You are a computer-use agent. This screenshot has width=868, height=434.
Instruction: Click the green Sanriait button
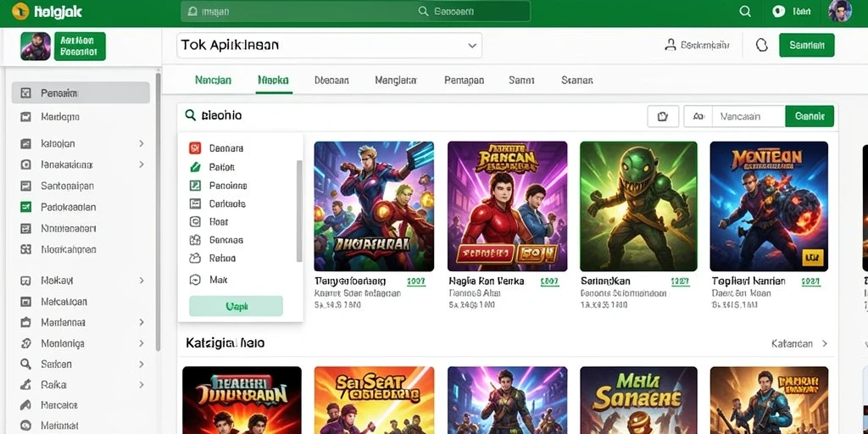click(x=807, y=46)
